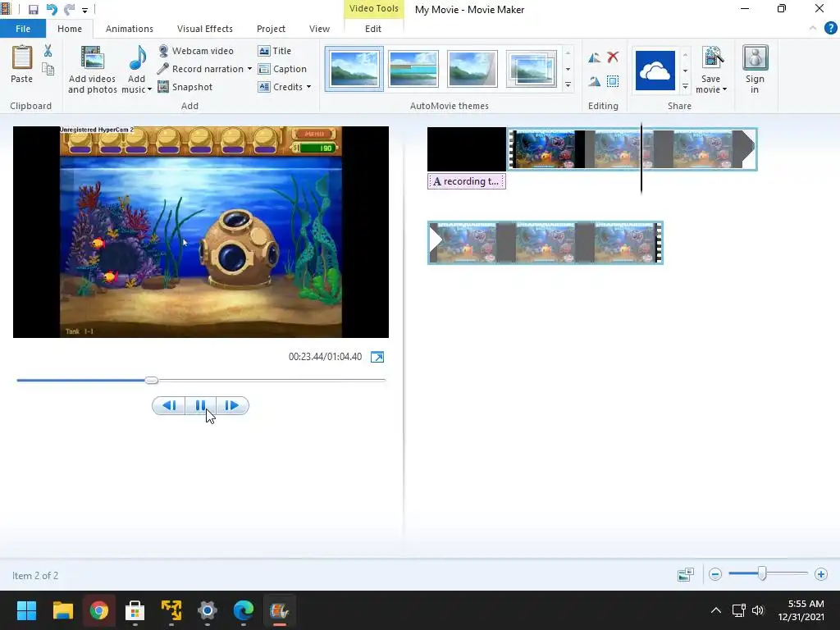Open the Video Tools Edit tab

point(373,29)
